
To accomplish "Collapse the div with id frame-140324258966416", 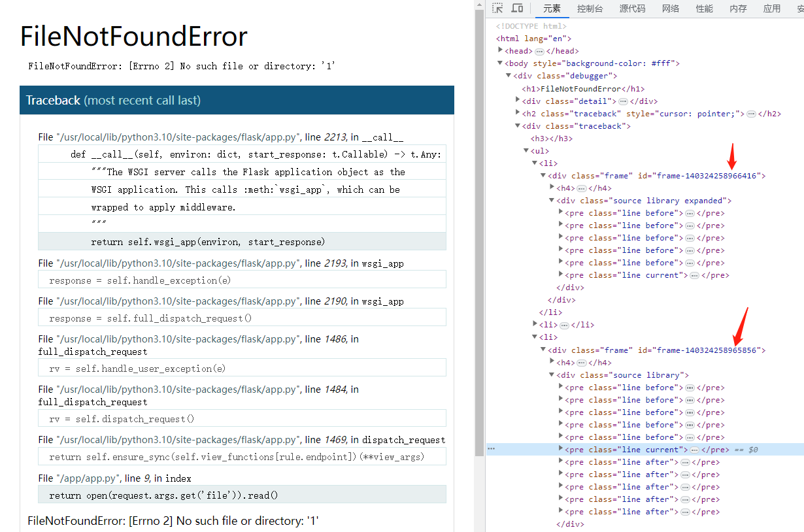I will tap(543, 176).
